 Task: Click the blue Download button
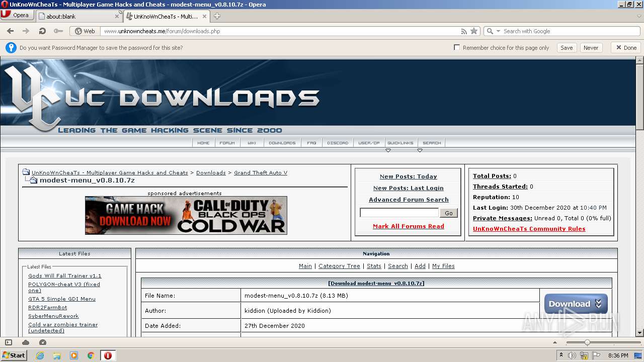[576, 304]
